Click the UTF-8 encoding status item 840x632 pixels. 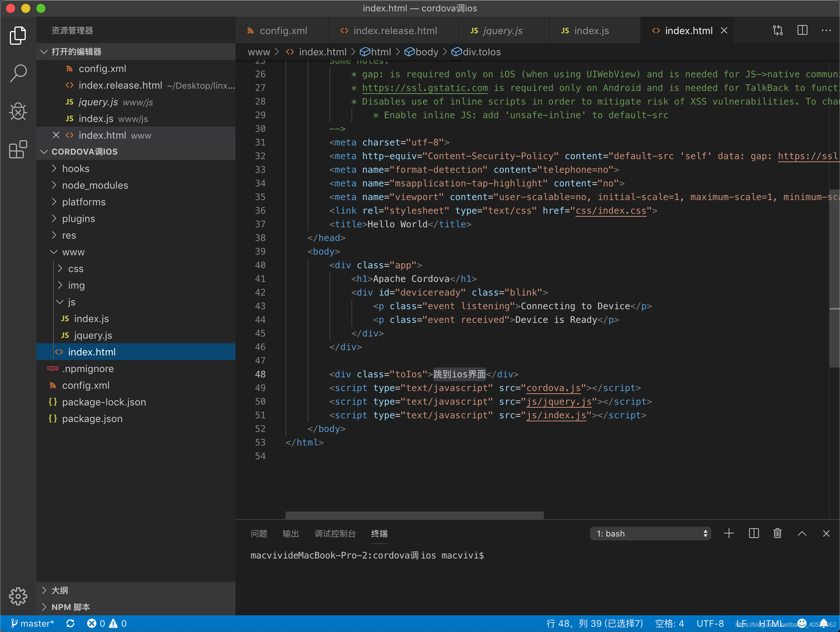pyautogui.click(x=710, y=624)
